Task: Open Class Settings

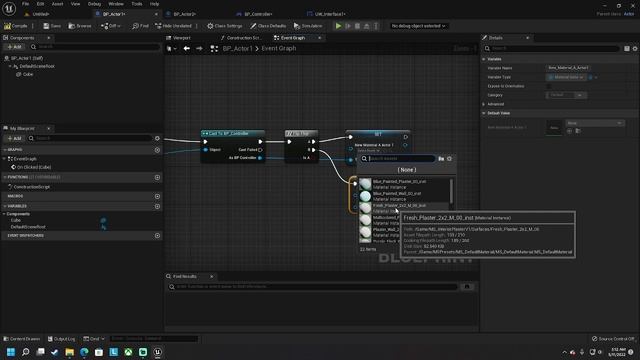Action: tap(224, 26)
